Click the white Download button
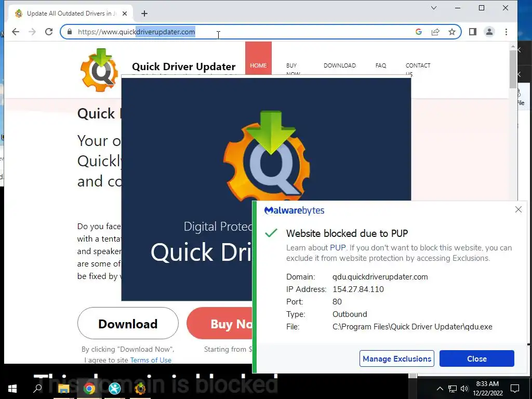The image size is (532, 399). [x=128, y=323]
